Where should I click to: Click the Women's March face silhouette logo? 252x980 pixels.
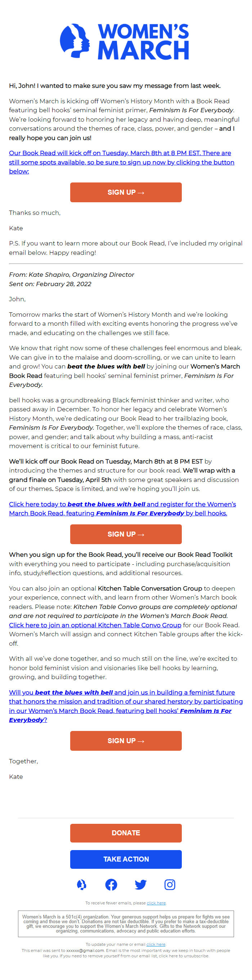click(75, 41)
